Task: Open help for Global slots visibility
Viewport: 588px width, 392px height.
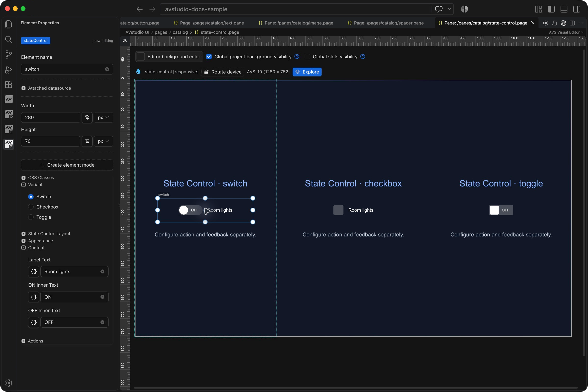Action: pyautogui.click(x=363, y=57)
